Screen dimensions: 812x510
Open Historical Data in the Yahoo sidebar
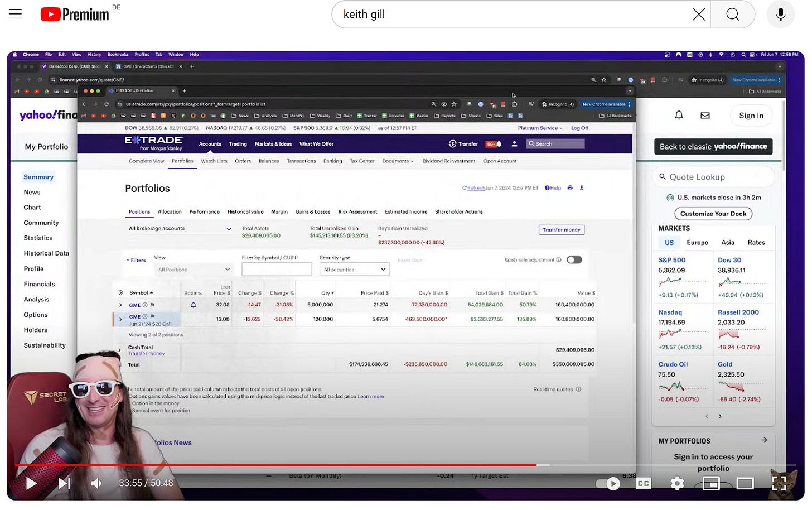click(x=46, y=253)
